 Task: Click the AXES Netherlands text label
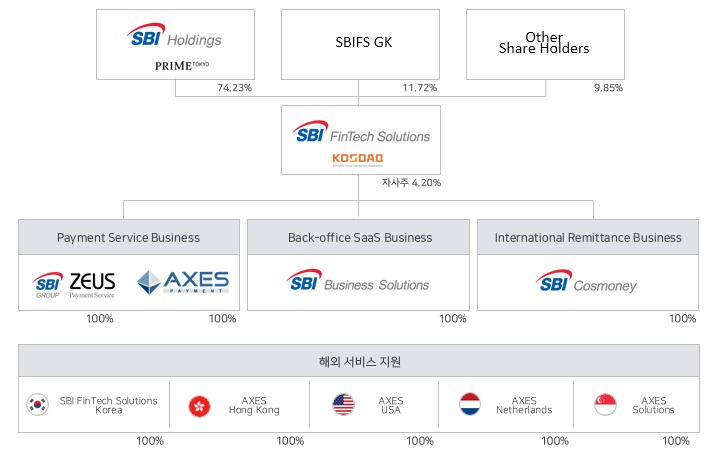point(524,405)
